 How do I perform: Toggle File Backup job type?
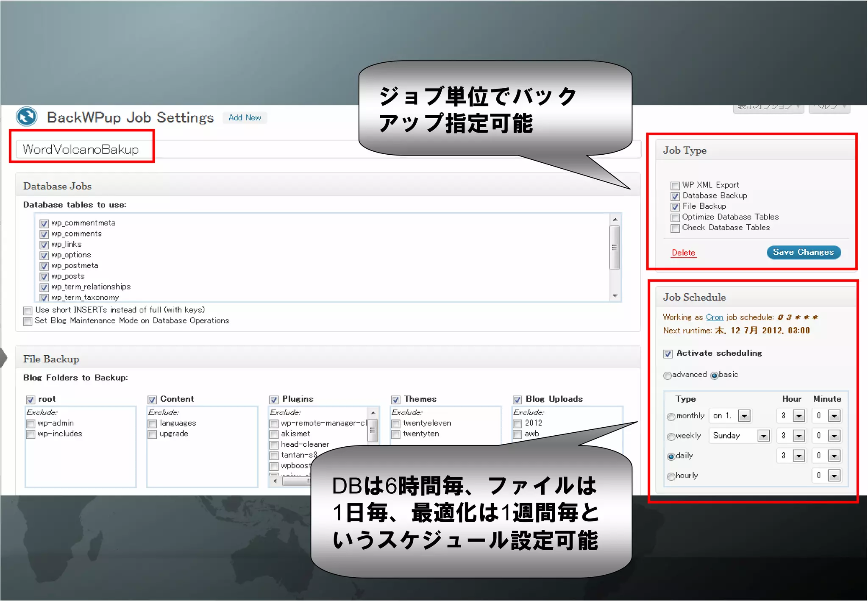[x=675, y=207]
